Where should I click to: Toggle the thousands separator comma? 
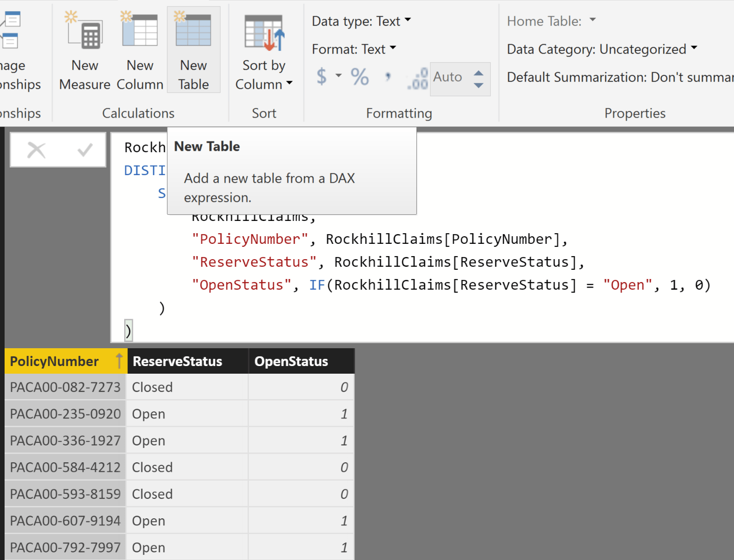click(x=387, y=76)
